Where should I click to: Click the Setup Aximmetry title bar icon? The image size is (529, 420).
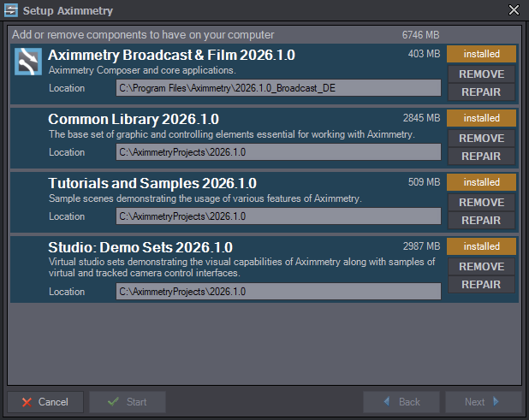pos(11,10)
